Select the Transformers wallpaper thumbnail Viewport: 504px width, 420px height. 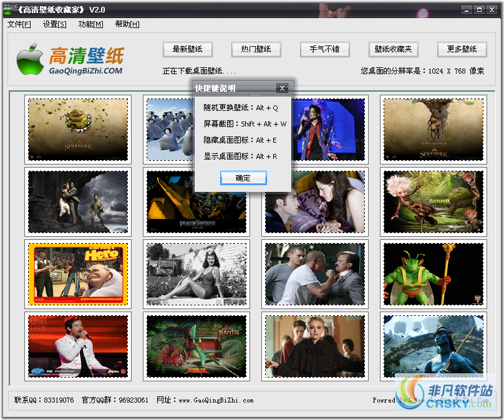click(x=196, y=201)
